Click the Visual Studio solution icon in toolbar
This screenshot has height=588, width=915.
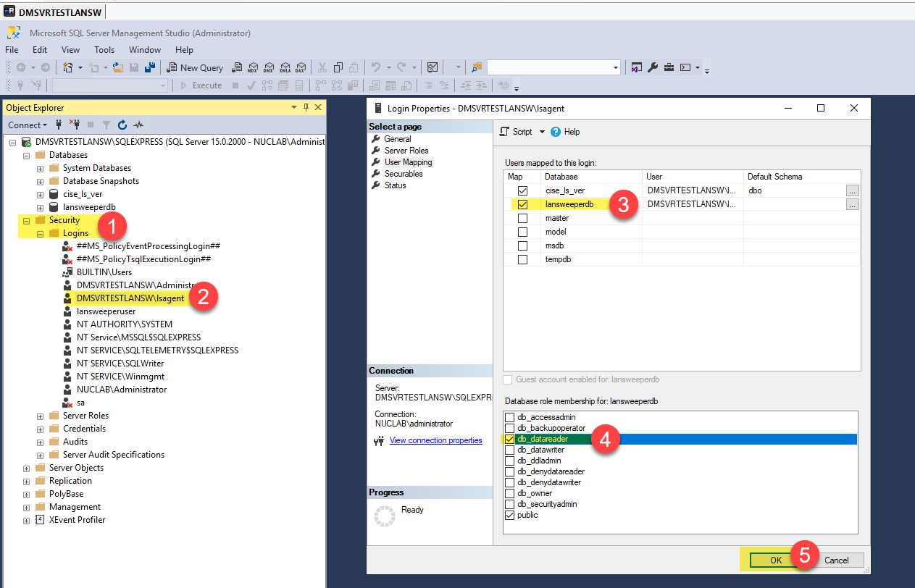[636, 67]
